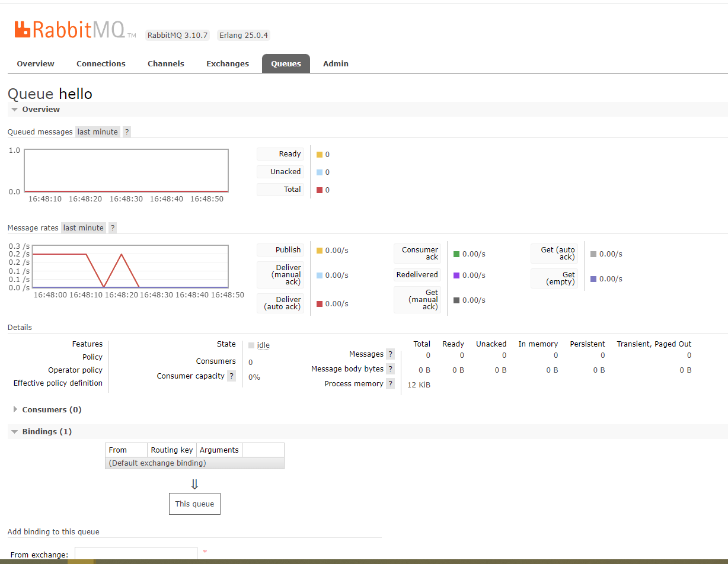This screenshot has width=728, height=564.
Task: Click the Persistent column header
Action: 587,344
